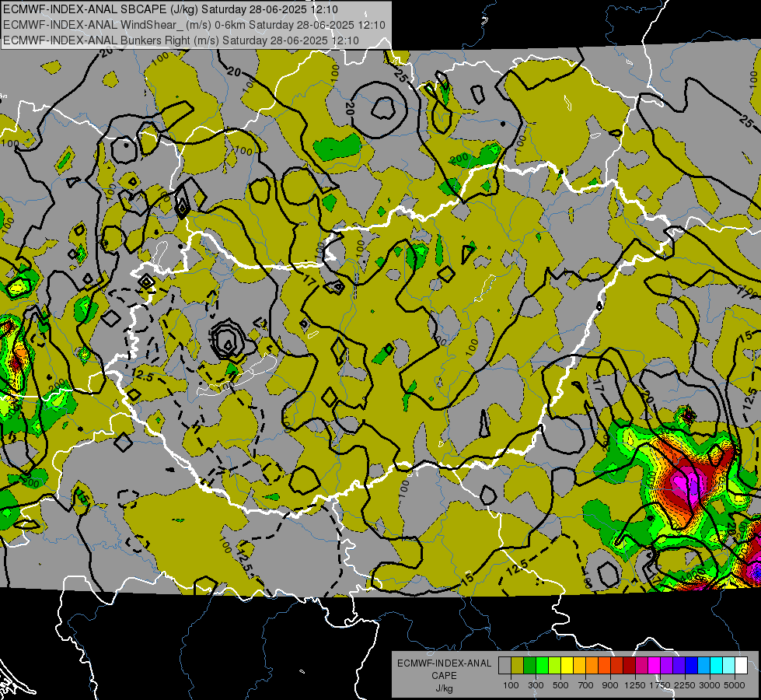
Task: Click the J/kg unit label in the legend
Action: pos(445,688)
